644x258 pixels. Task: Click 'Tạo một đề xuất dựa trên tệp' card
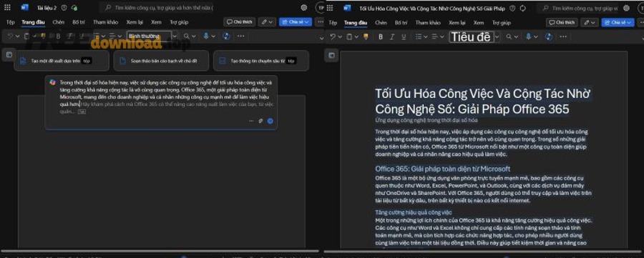point(62,61)
